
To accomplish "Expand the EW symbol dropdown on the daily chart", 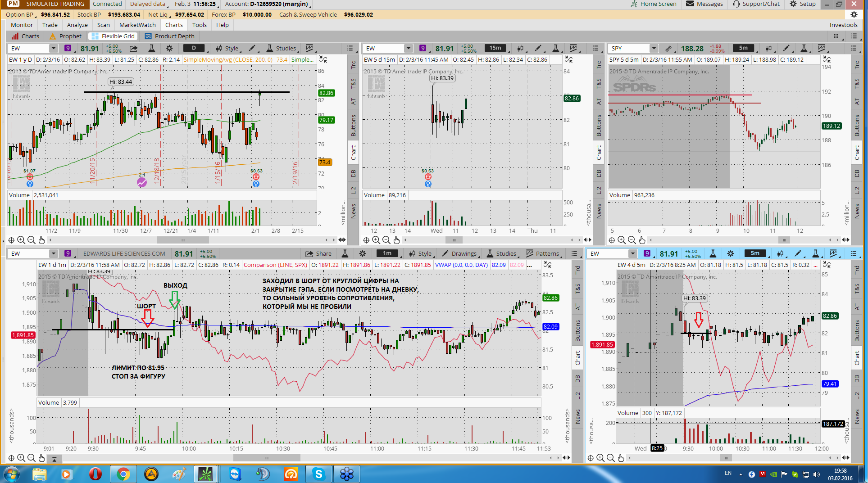I will point(53,48).
